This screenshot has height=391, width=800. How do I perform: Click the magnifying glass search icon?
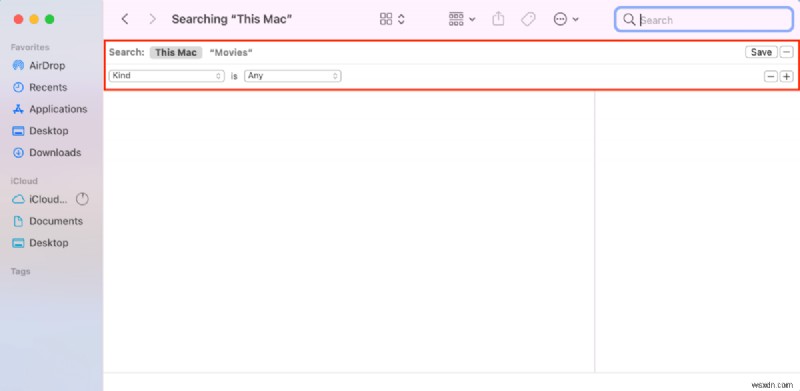(x=629, y=20)
